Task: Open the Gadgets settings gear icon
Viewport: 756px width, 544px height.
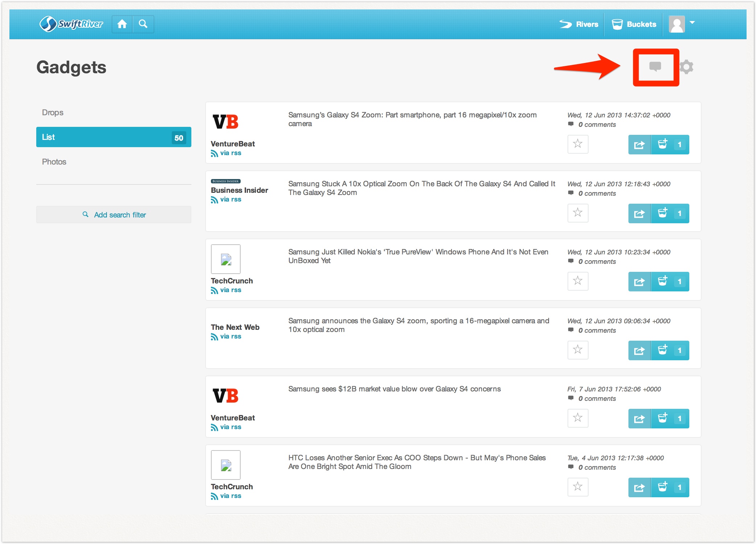Action: [686, 67]
